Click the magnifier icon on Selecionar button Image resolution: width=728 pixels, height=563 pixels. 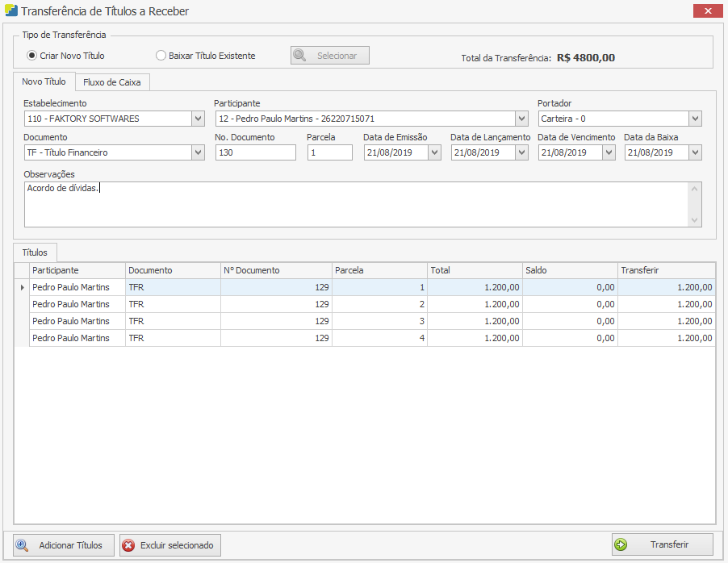(299, 56)
